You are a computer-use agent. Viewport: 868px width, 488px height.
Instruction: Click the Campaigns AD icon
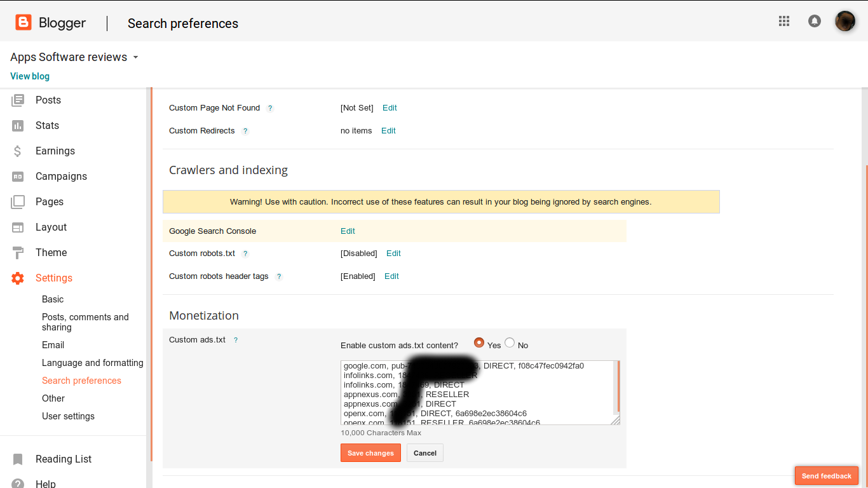tap(18, 176)
